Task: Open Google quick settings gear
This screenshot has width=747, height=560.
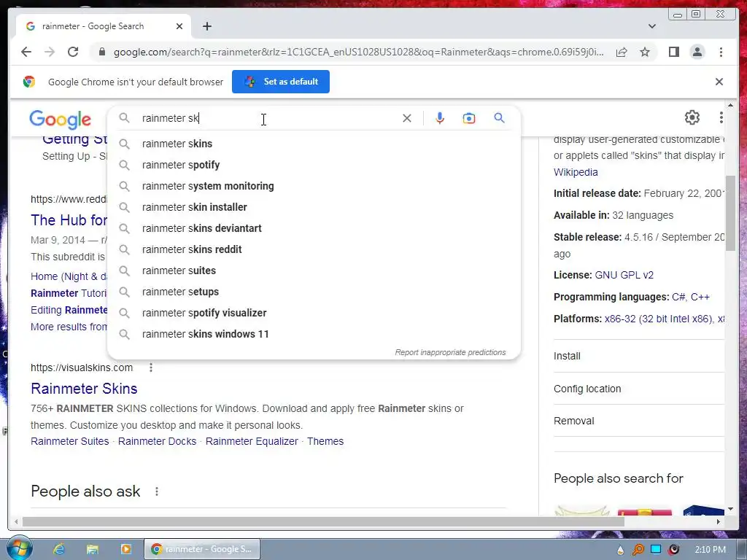Action: click(x=692, y=117)
